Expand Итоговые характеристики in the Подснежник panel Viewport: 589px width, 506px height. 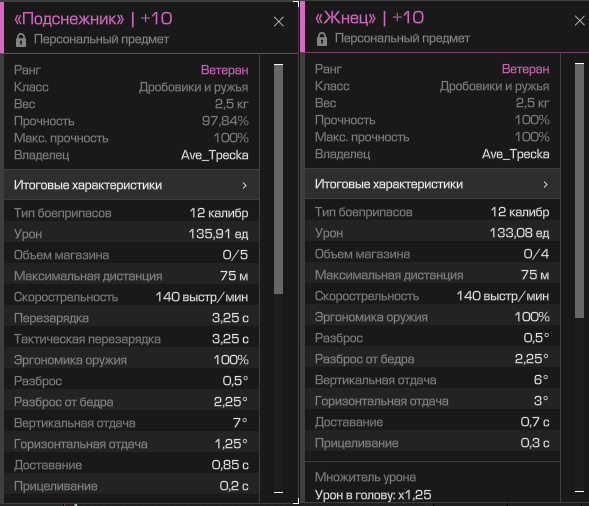click(x=131, y=185)
